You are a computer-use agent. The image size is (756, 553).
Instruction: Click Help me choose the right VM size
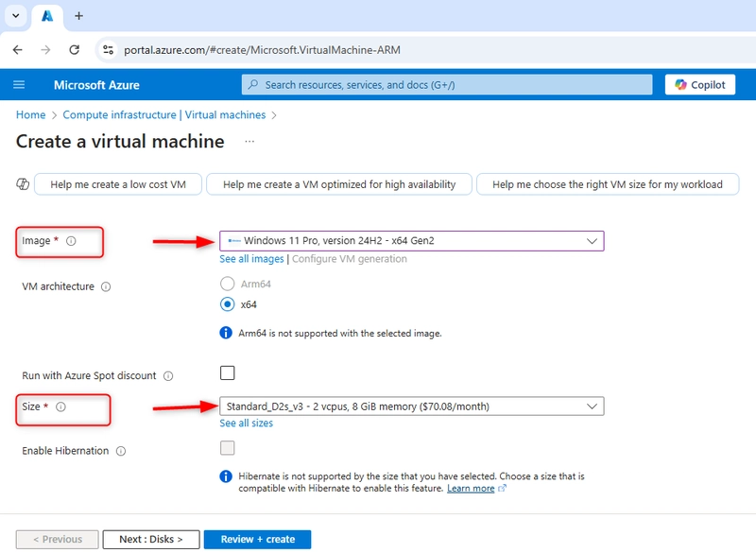click(608, 184)
